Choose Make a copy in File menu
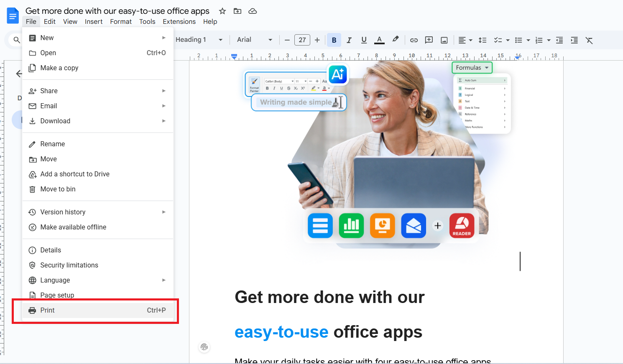 pos(59,68)
